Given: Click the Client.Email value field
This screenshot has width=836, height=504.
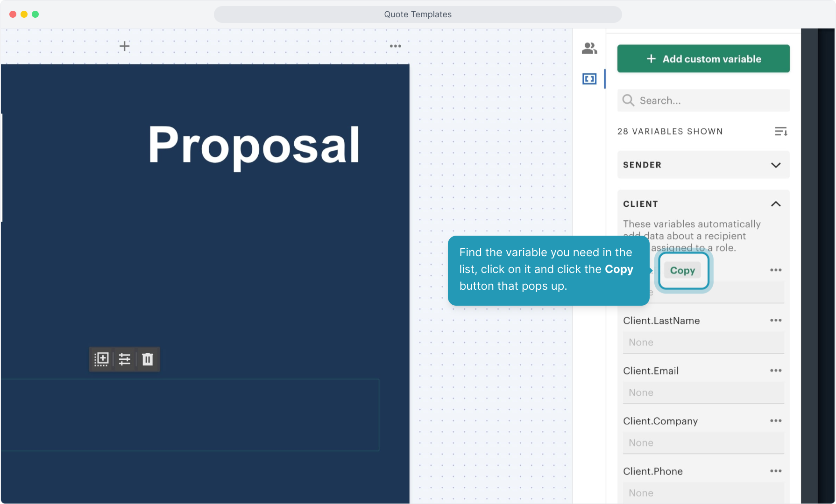Looking at the screenshot, I should [703, 392].
